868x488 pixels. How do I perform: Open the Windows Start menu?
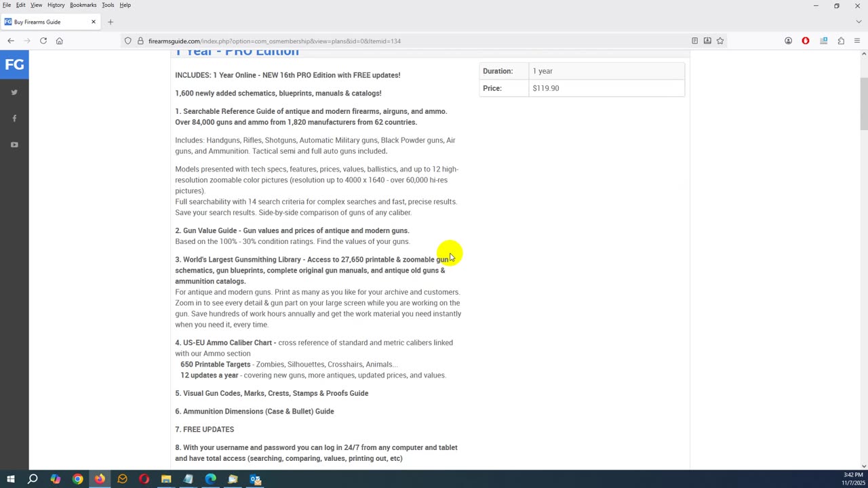(10, 479)
